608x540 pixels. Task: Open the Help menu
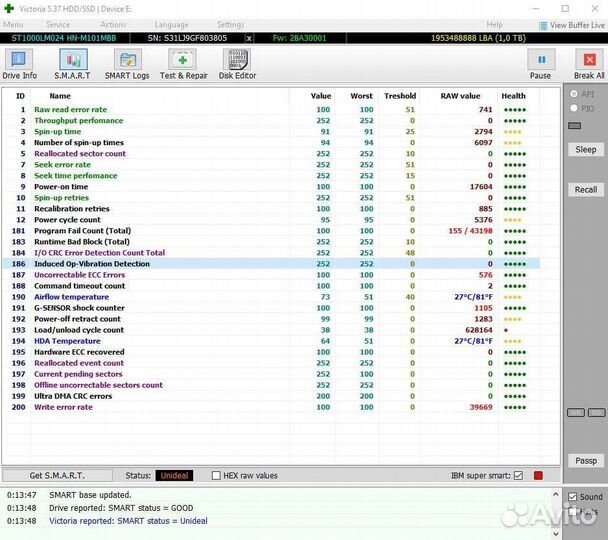pyautogui.click(x=494, y=25)
